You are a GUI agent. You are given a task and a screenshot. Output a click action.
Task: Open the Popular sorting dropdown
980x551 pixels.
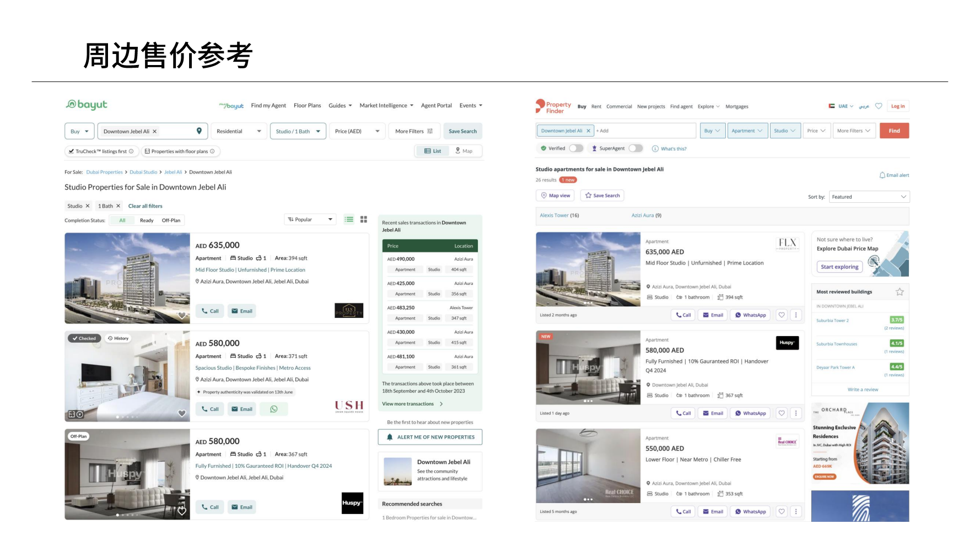(310, 219)
